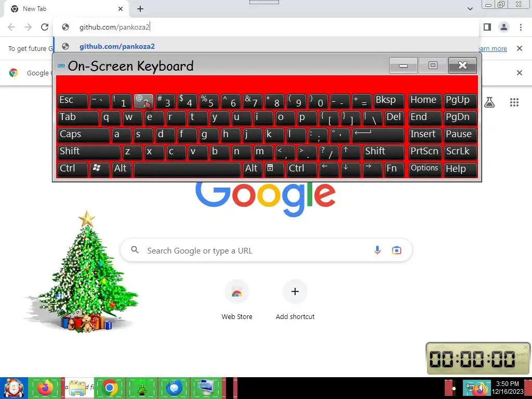Reload the page in Chrome
This screenshot has height=399, width=532.
tap(45, 27)
